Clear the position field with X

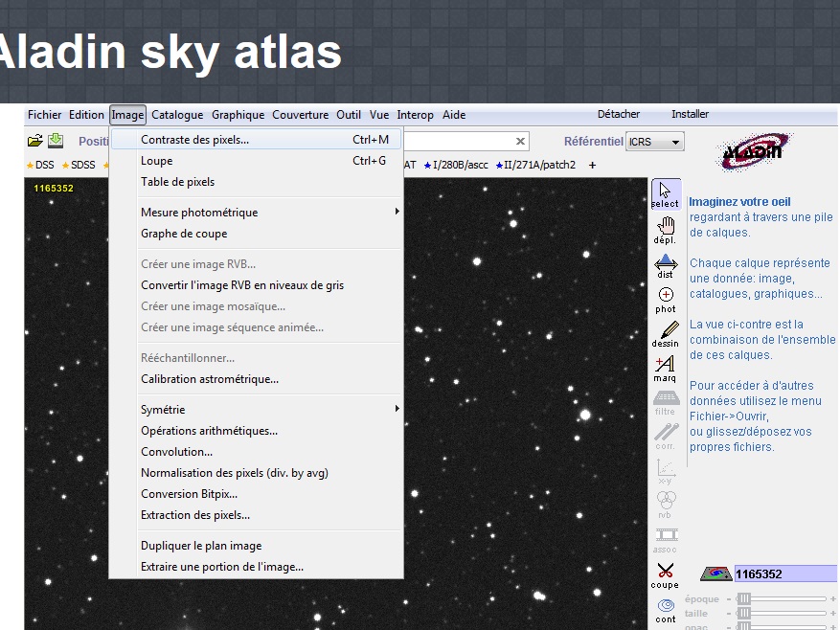coord(520,142)
